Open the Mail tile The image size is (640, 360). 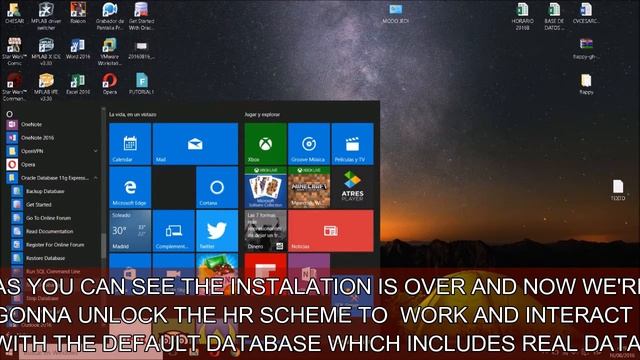(195, 144)
